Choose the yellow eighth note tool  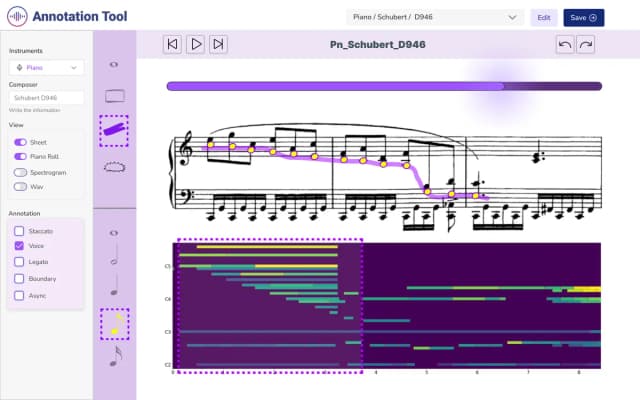coord(115,324)
